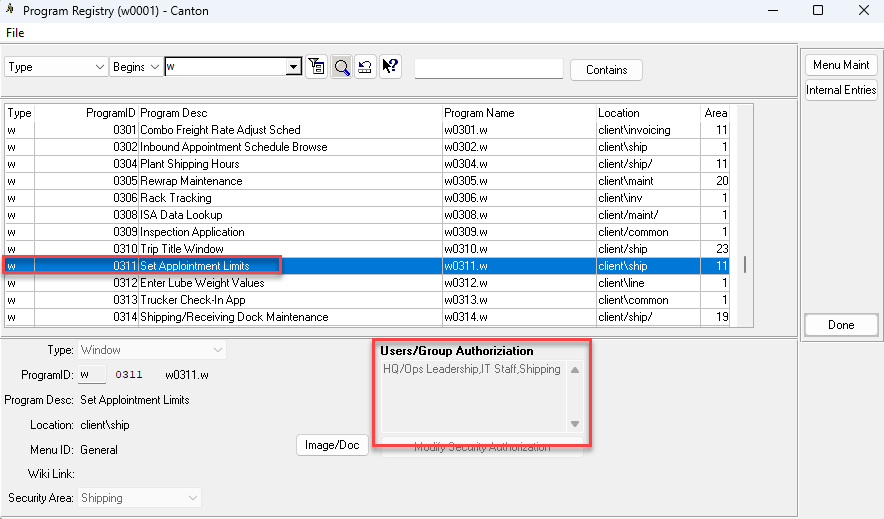Image resolution: width=884 pixels, height=519 pixels.
Task: Select row Trucker Check-In App
Action: point(367,300)
